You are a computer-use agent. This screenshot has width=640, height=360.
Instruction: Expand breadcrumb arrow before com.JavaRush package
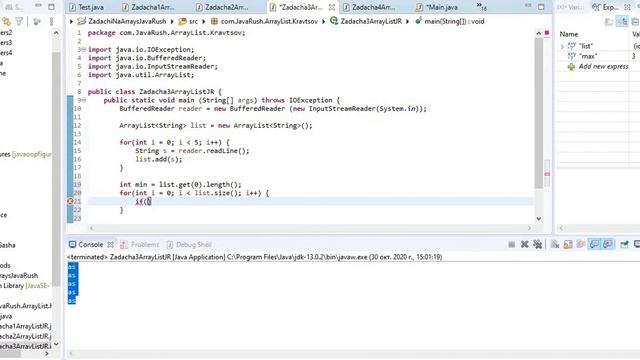tap(204, 21)
